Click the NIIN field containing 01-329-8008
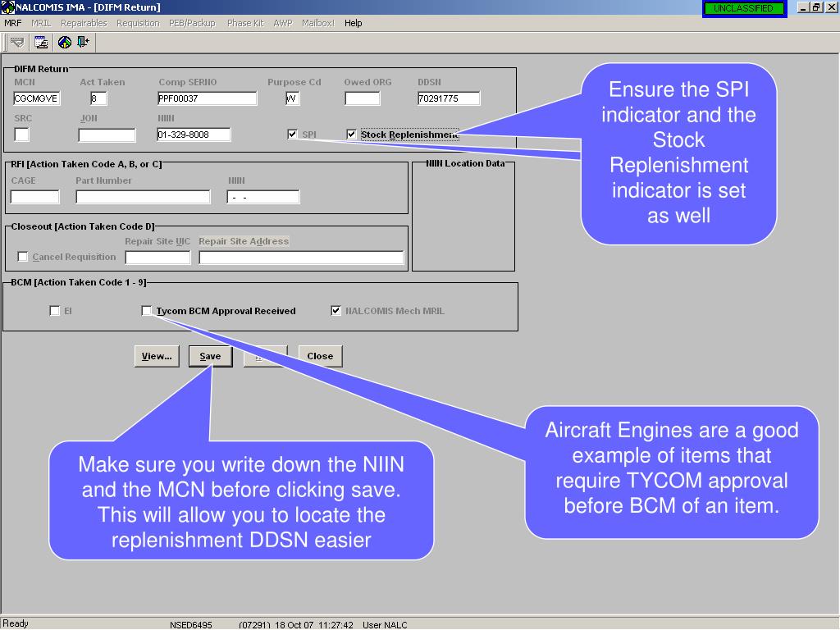Viewport: 840px width, 630px height. click(x=194, y=135)
